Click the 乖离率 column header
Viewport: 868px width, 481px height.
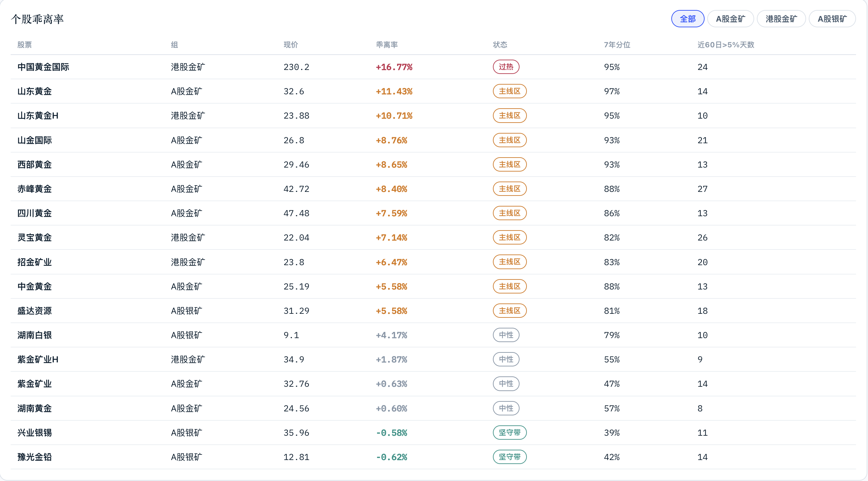point(387,45)
